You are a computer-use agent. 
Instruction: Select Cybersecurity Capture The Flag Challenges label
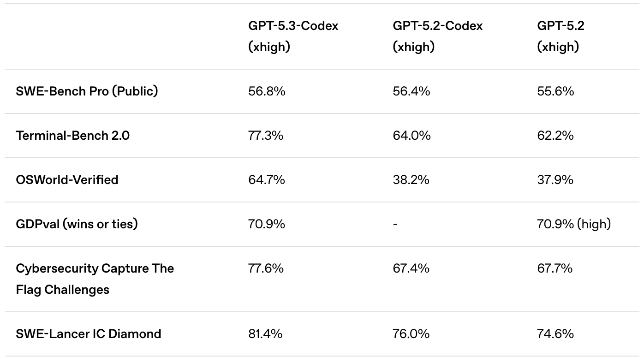pyautogui.click(x=95, y=279)
